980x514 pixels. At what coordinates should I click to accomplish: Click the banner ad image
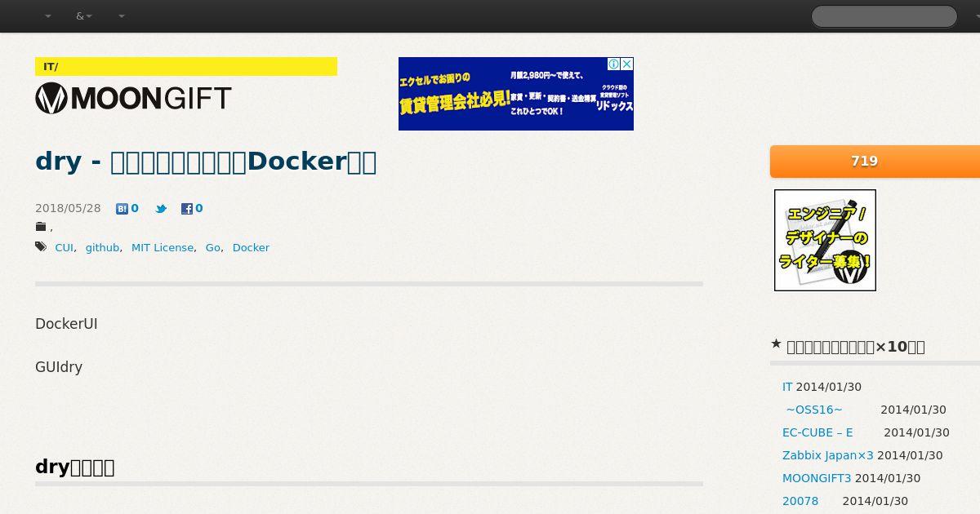pos(516,94)
